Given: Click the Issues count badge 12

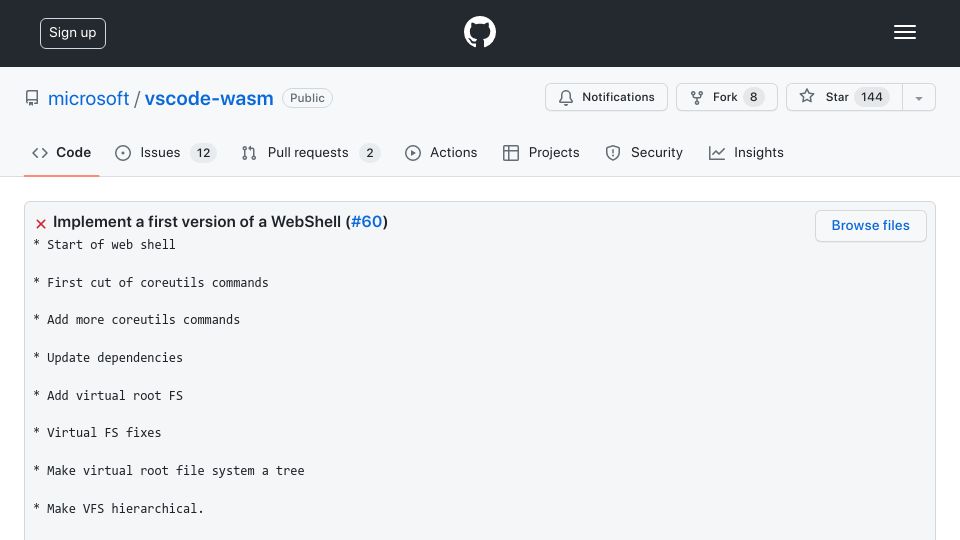Looking at the screenshot, I should (203, 153).
